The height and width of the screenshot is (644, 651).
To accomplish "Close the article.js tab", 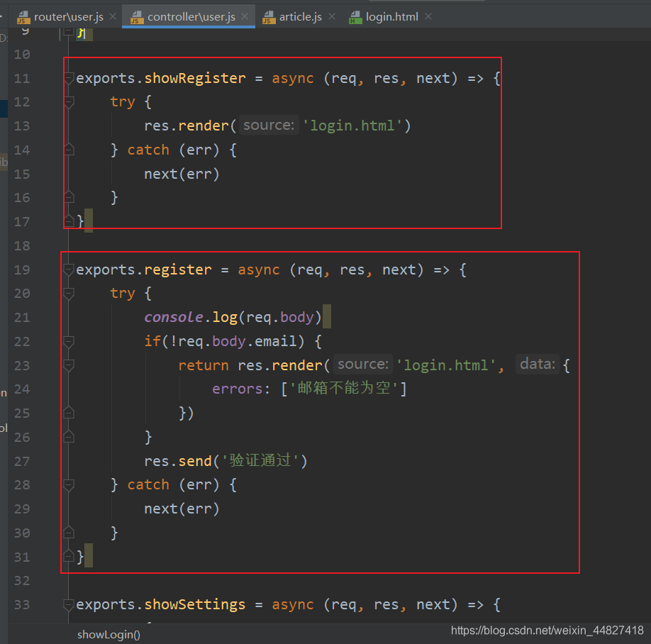I will [x=332, y=16].
